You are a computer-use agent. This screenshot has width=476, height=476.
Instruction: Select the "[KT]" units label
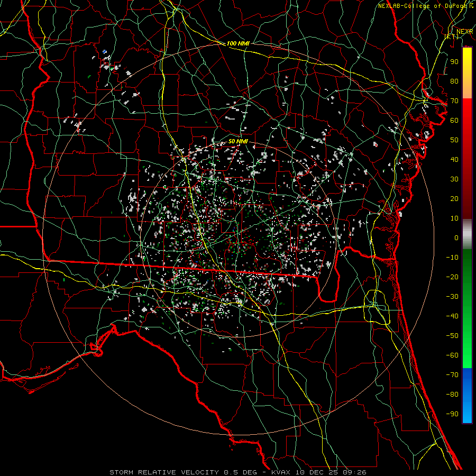(x=452, y=36)
